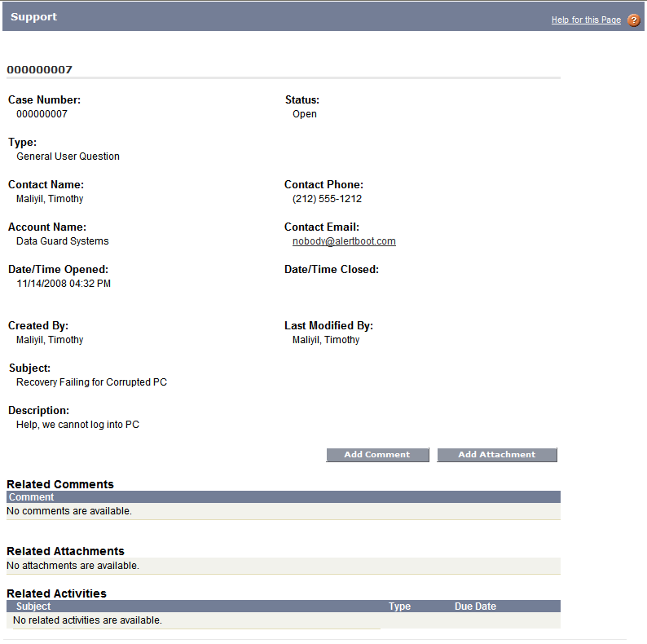
Task: Click the Support title in the header bar
Action: click(x=33, y=17)
